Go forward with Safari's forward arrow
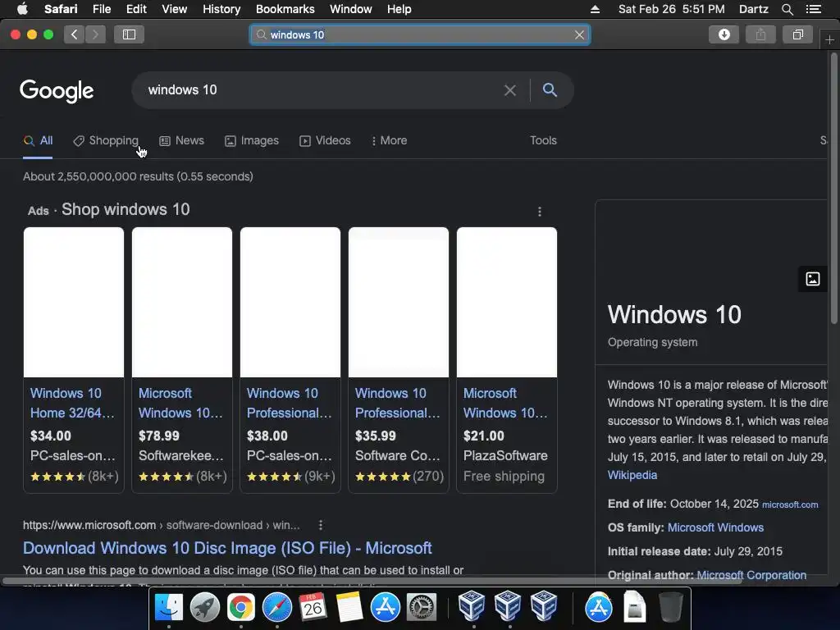840x630 pixels. tap(95, 34)
